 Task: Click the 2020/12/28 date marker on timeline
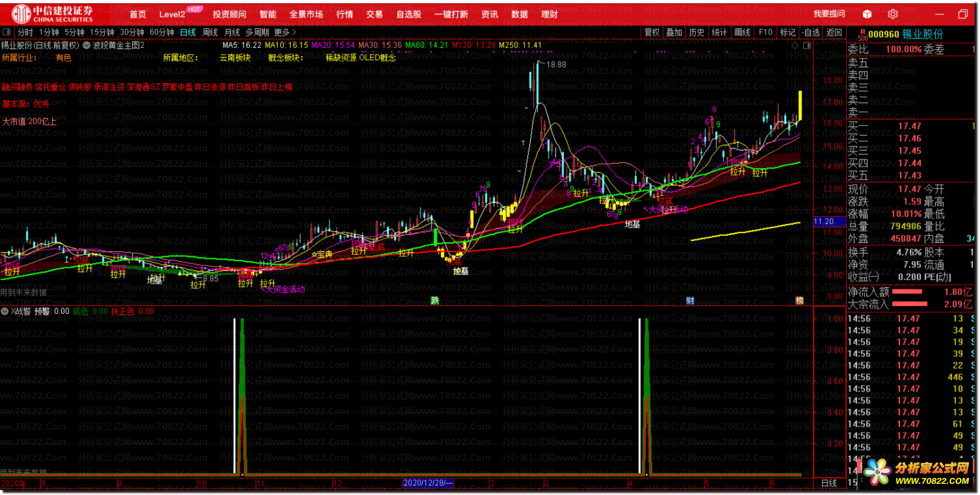click(428, 483)
